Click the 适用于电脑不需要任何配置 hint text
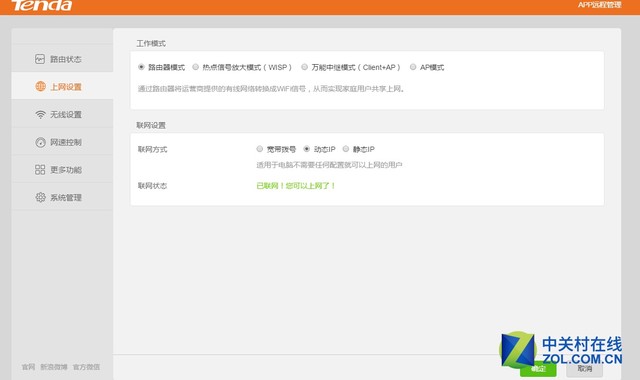 pyautogui.click(x=329, y=165)
